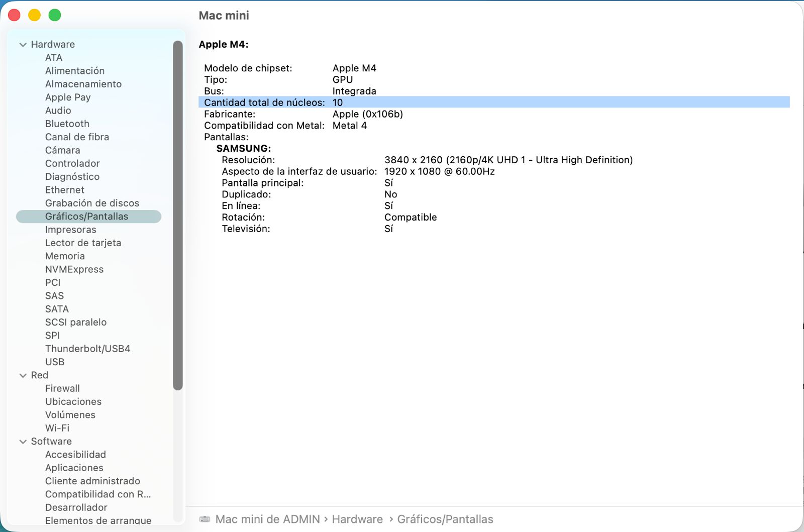Select SAS in the sidebar

point(54,296)
